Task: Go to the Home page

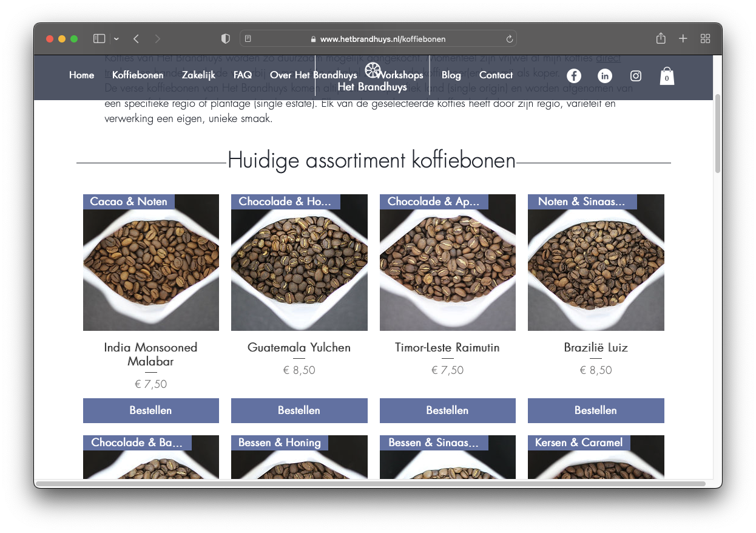Action: coord(82,75)
